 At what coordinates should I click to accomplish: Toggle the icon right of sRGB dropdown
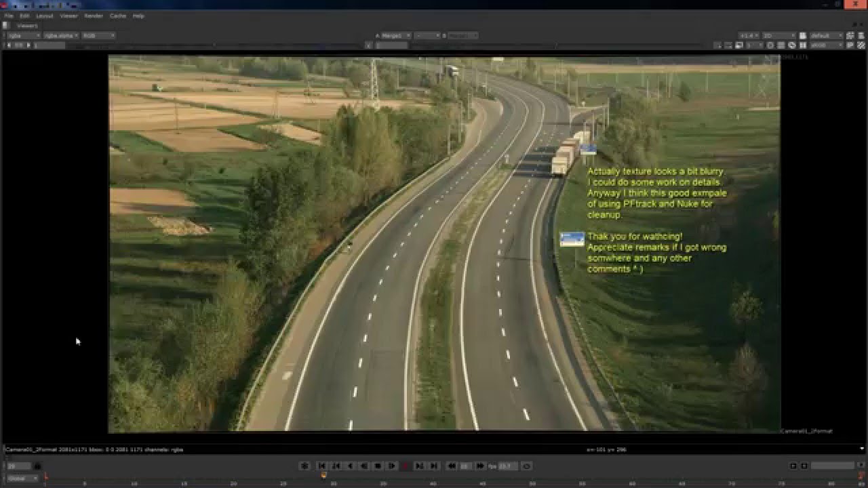pos(850,45)
